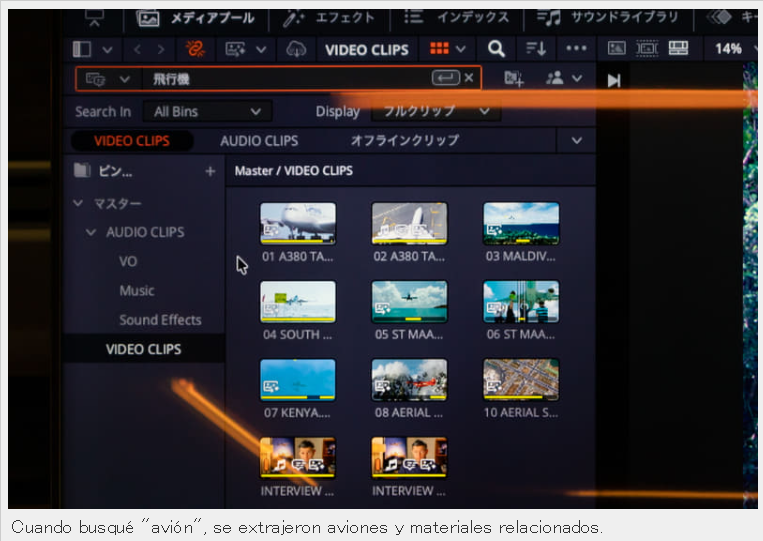Select the 03 MALDIV... clip thumbnail
Image resolution: width=763 pixels, height=541 pixels.
pos(521,223)
